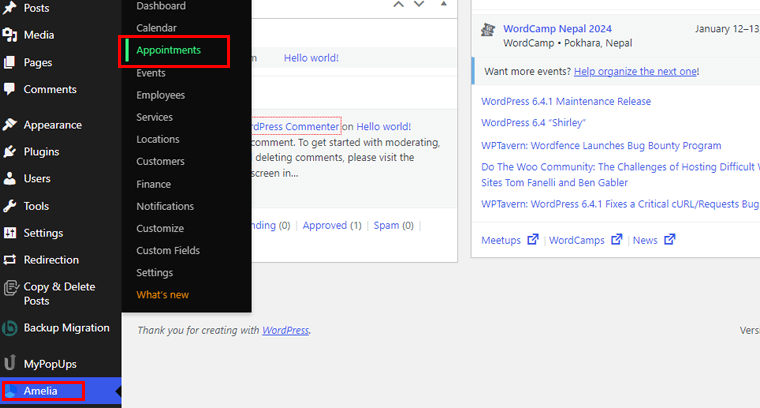Open Amelia Calendar submenu item
Viewport: 760px width, 408px height.
(156, 28)
